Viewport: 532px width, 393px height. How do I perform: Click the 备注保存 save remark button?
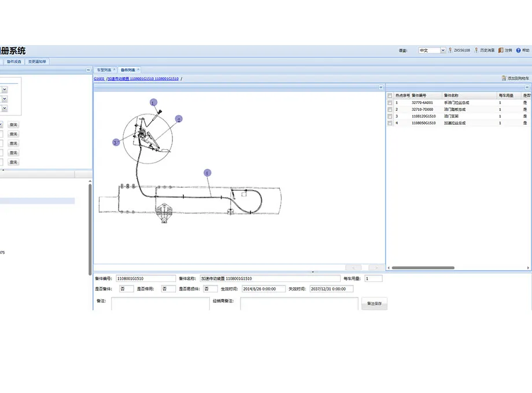pyautogui.click(x=374, y=303)
